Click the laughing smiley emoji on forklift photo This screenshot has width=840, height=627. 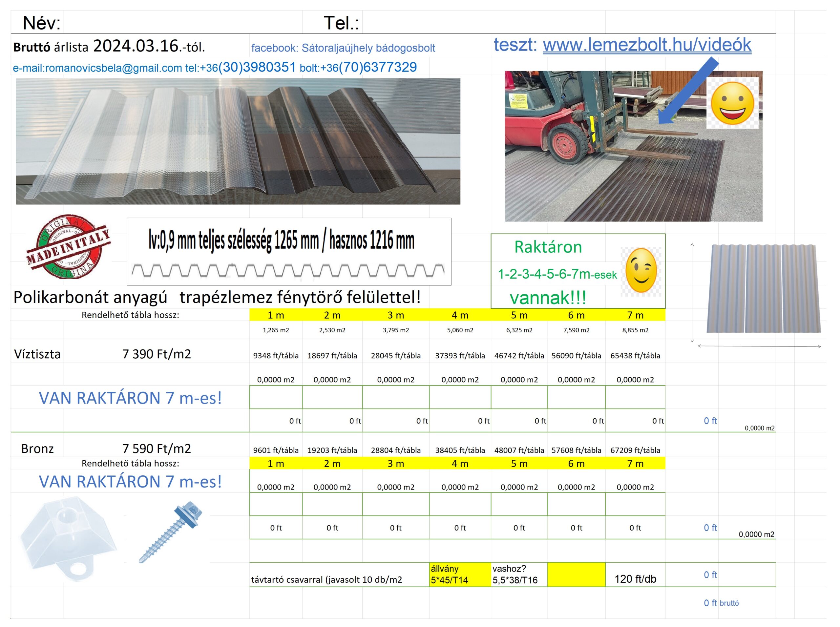coord(732,103)
